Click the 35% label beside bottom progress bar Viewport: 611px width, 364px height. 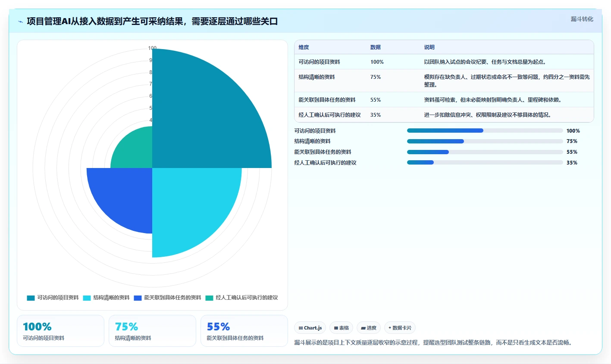572,163
